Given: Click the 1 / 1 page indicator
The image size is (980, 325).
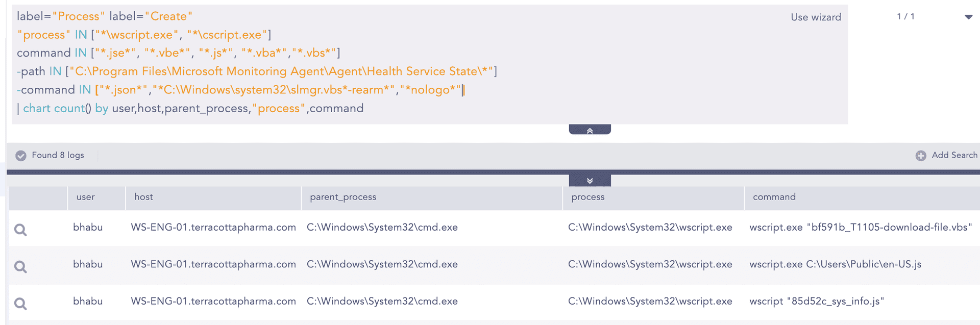Looking at the screenshot, I should pyautogui.click(x=905, y=16).
